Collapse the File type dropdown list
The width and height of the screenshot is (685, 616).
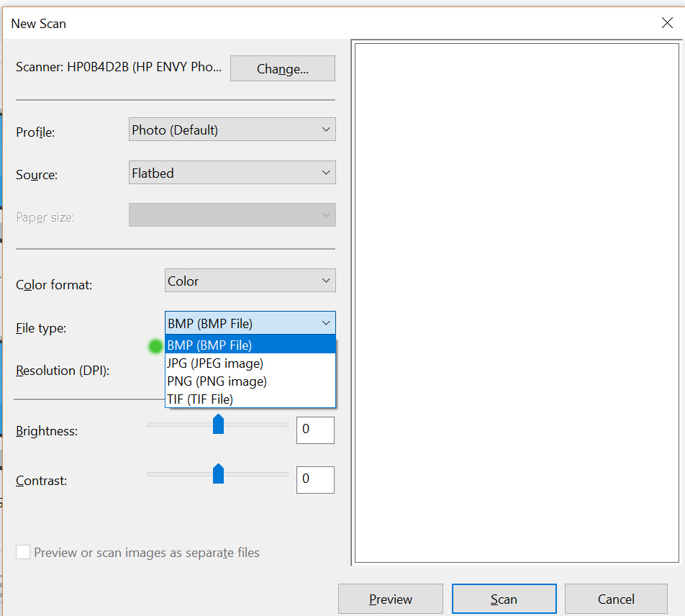(325, 322)
